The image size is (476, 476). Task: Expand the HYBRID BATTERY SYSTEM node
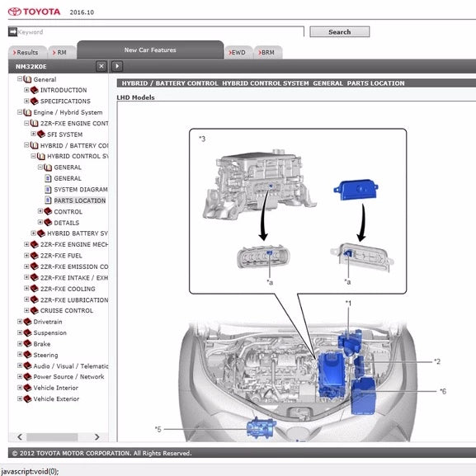[33, 233]
